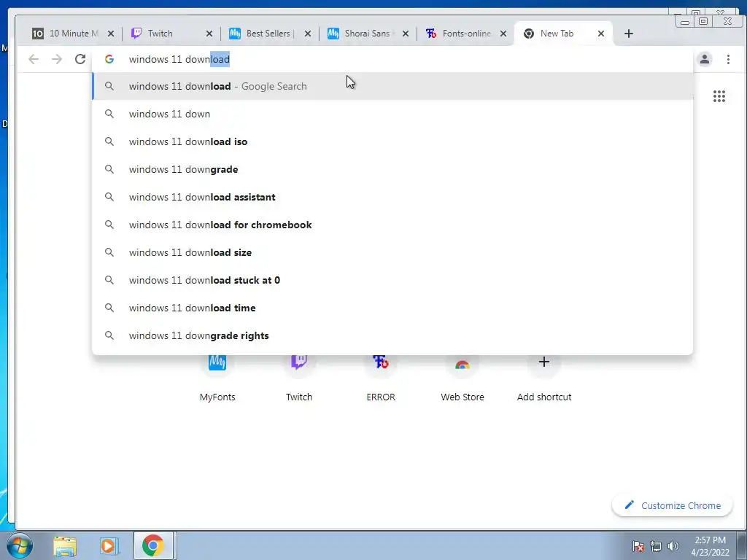747x560 pixels.
Task: Open the network tray icon
Action: (x=656, y=546)
